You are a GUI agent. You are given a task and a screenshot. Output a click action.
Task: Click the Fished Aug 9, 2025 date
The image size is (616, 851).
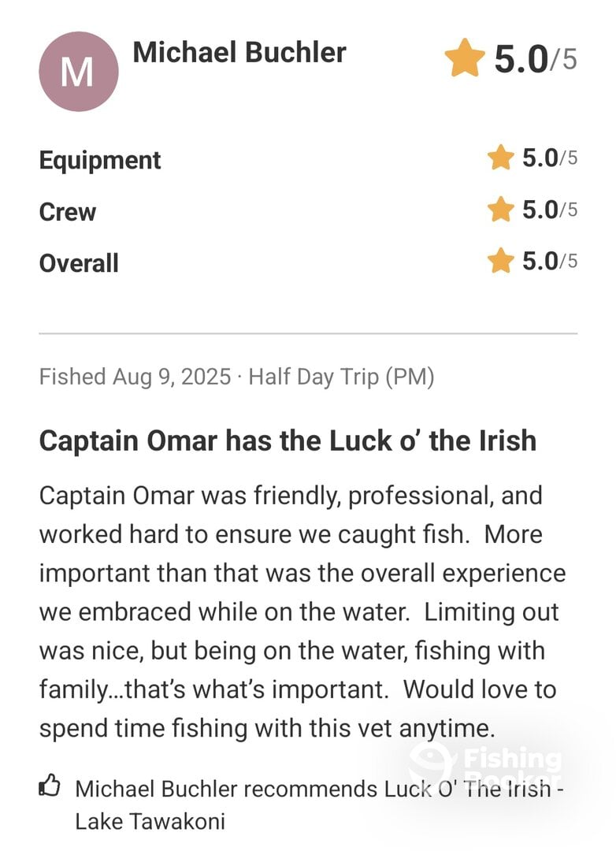click(135, 377)
